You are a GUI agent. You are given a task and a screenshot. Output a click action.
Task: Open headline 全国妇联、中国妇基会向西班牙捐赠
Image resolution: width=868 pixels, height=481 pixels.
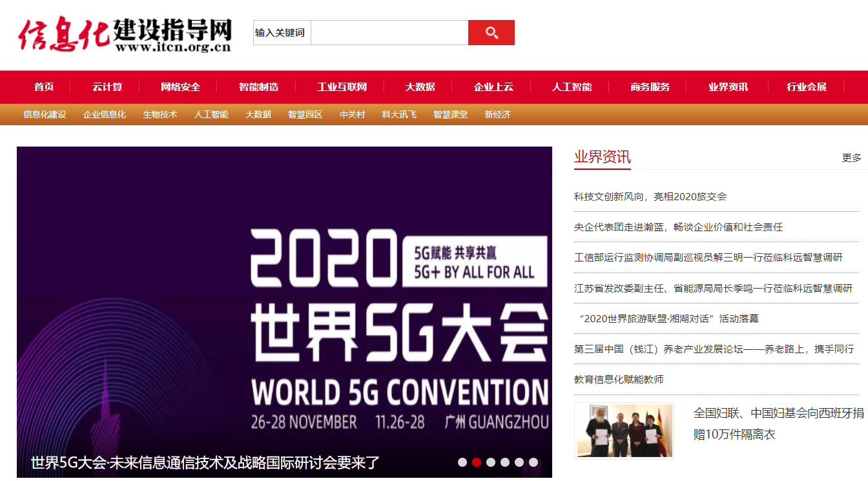click(x=778, y=424)
